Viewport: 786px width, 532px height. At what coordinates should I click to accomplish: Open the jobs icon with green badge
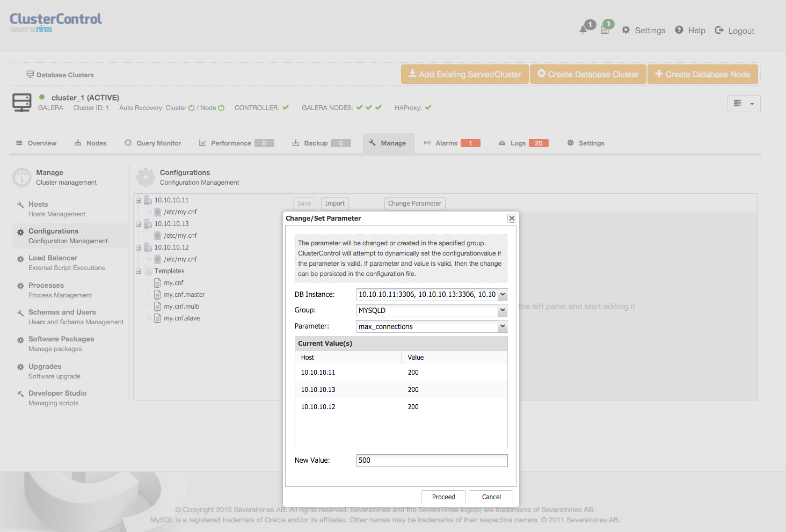point(605,30)
